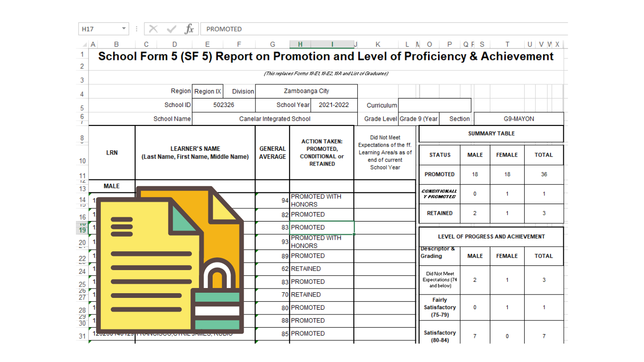The height and width of the screenshot is (362, 644).
Task: Select 'CONDITIONALLY PROMOTED' status label
Action: tap(440, 194)
